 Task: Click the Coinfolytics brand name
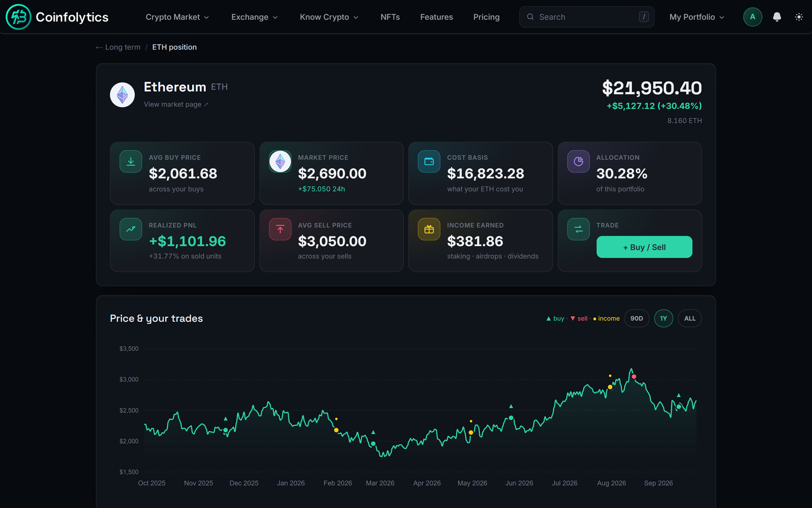[72, 17]
